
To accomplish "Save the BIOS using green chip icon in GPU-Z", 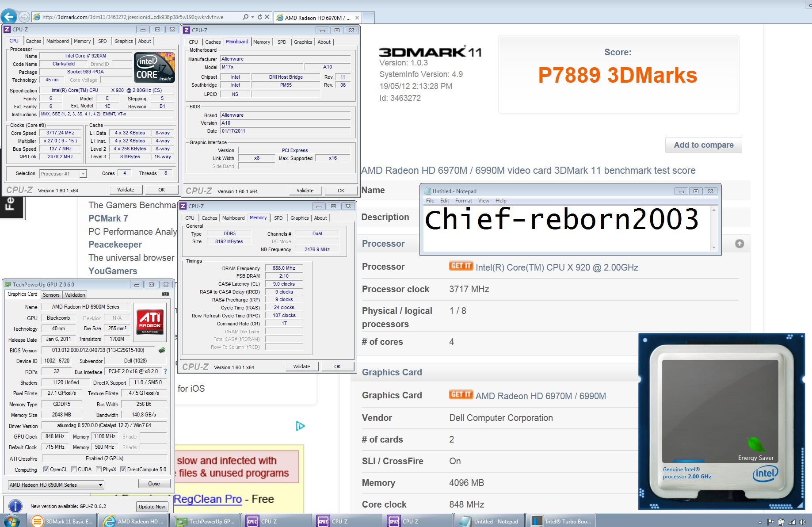I will (x=162, y=350).
